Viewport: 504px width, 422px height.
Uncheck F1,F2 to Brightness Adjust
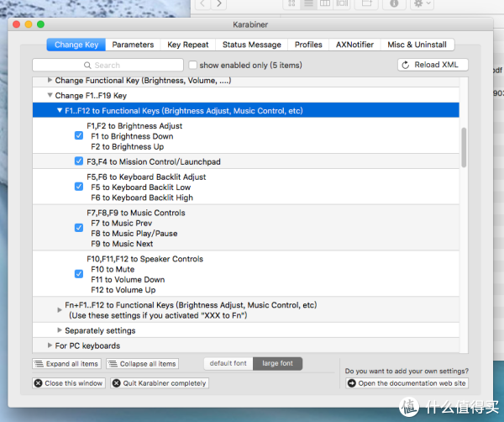(79, 135)
